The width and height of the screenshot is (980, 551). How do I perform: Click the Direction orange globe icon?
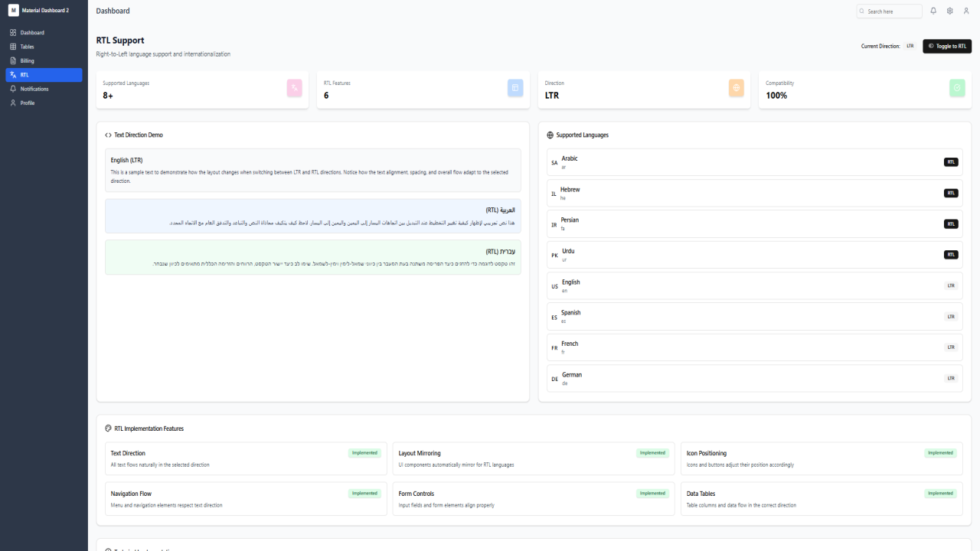[x=737, y=88]
